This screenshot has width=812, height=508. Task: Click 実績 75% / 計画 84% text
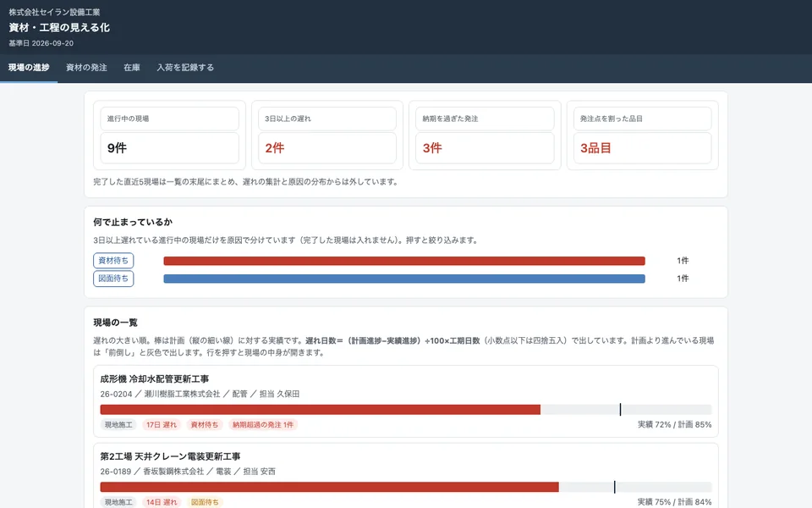pyautogui.click(x=674, y=502)
